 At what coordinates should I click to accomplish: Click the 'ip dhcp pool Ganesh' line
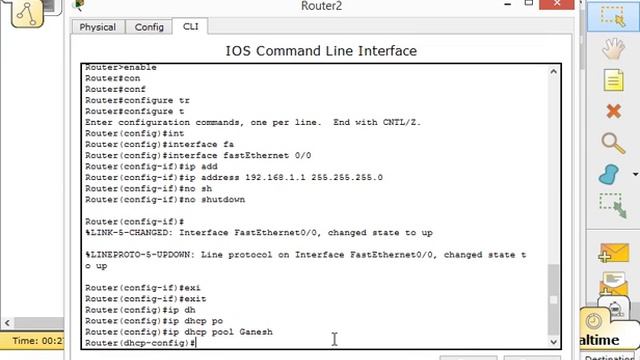click(179, 332)
